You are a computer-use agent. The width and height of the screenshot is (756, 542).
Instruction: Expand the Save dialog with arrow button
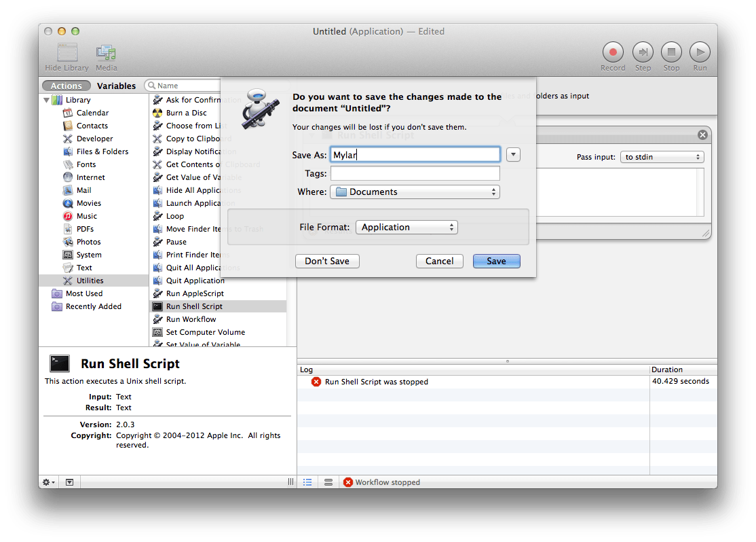(513, 155)
